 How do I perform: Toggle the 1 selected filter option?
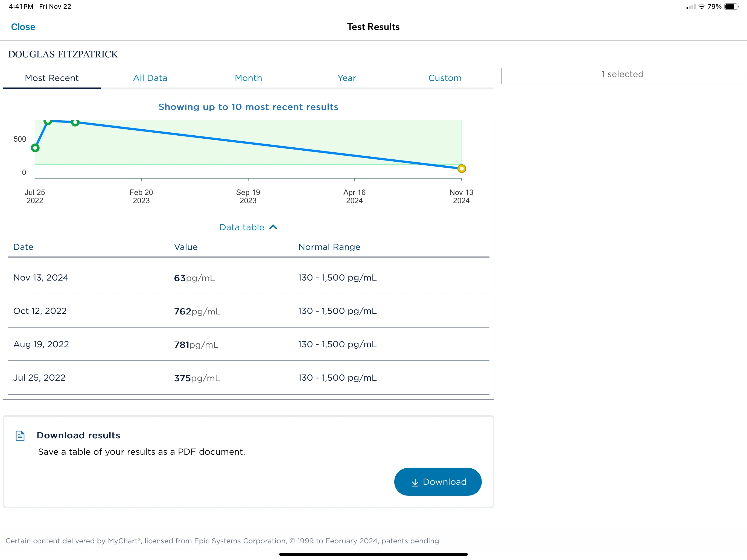point(622,74)
